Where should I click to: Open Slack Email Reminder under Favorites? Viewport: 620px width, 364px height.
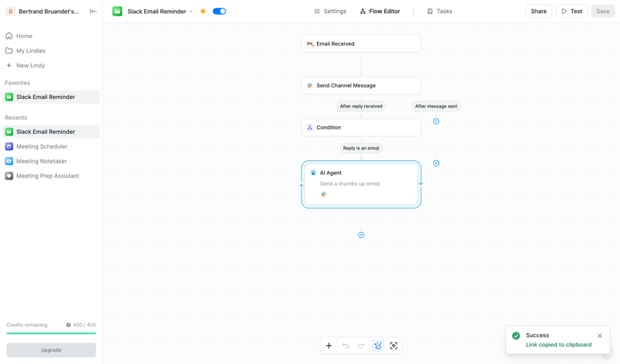click(x=50, y=97)
